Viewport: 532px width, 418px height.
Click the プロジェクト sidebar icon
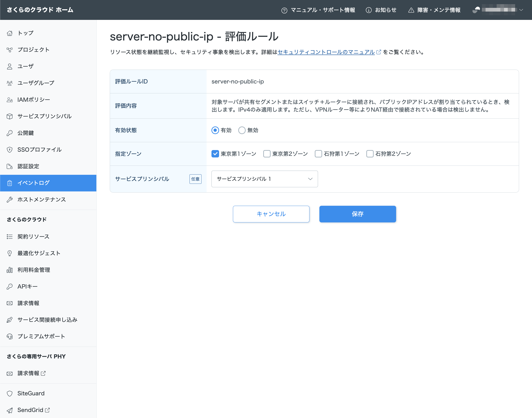(9, 50)
